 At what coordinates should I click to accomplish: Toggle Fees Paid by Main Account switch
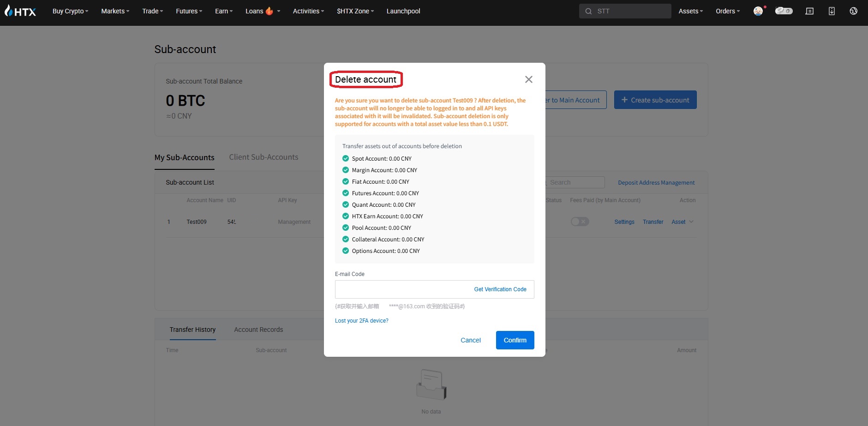(580, 222)
